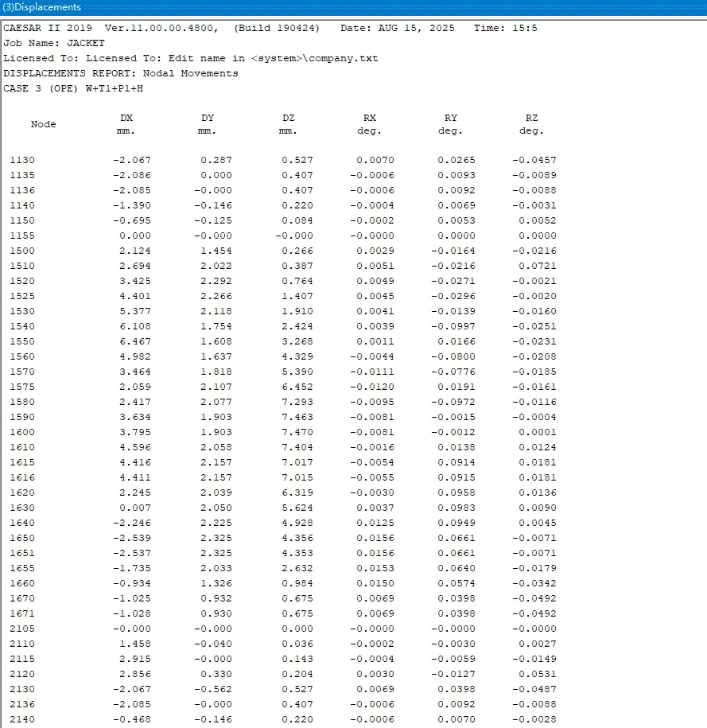Click DZ value 1.407 for node 1525
This screenshot has height=728, width=707.
click(297, 296)
